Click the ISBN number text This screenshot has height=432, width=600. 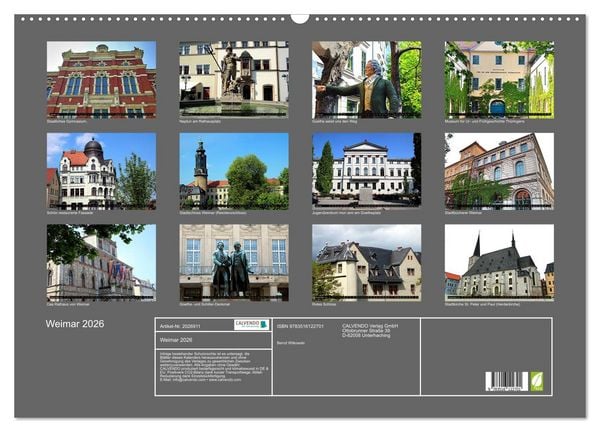point(300,326)
